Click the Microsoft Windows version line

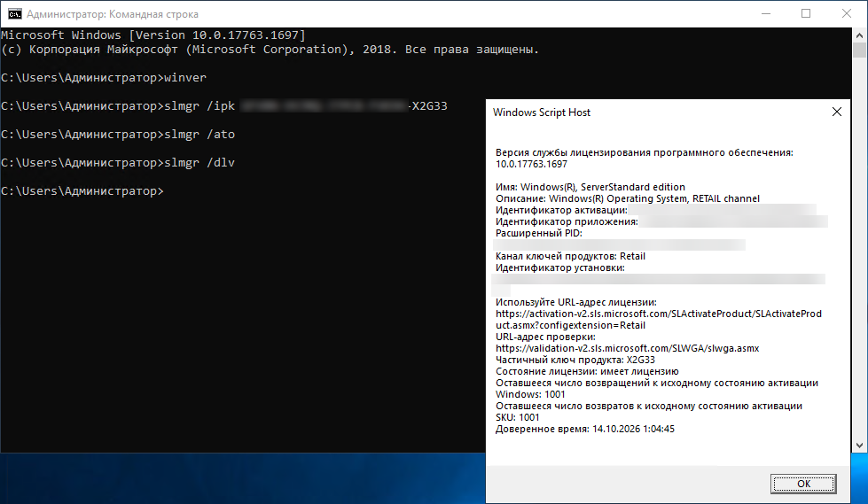153,35
